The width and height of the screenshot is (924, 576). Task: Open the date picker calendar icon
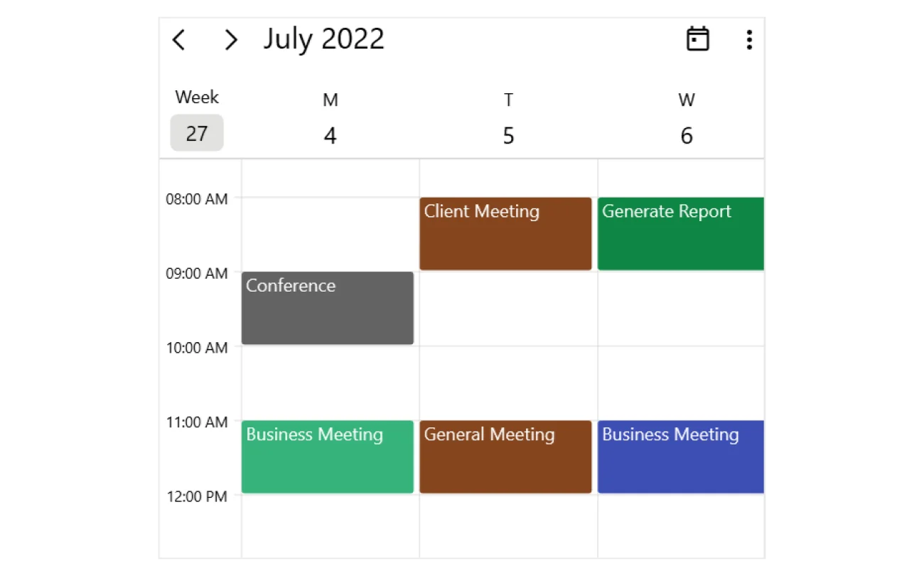697,38
